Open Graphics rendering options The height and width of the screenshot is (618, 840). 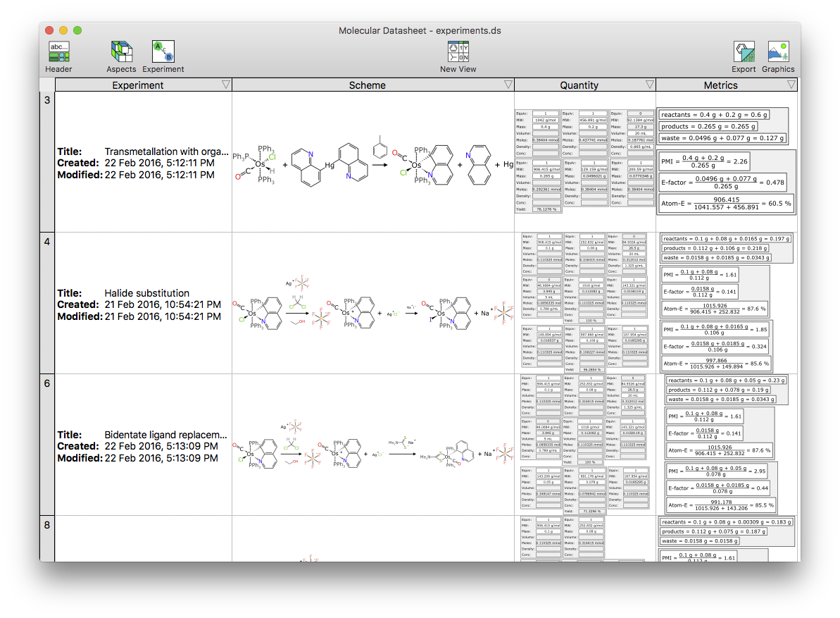[x=778, y=53]
